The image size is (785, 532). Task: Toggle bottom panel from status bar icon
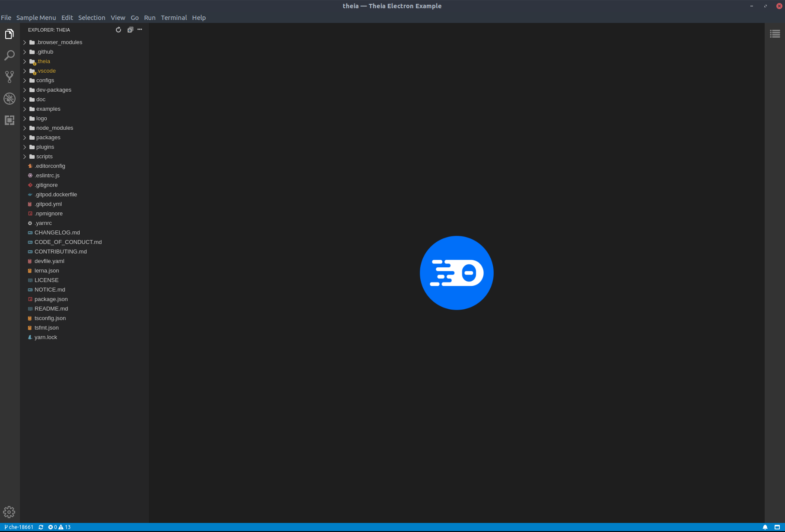(x=777, y=527)
